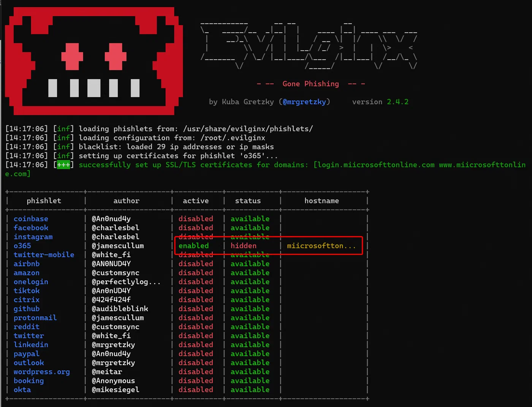Screen dimensions: 532x407
Task: Select the linkedin phishlet name
Action: pos(31,345)
